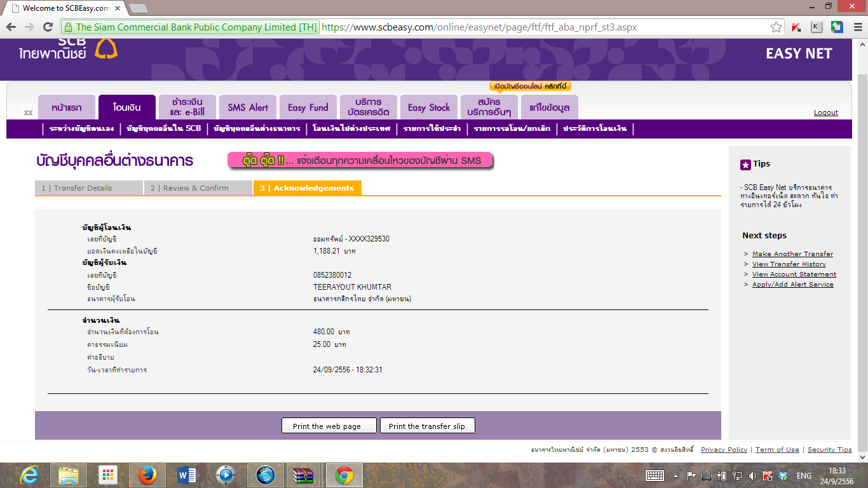
Task: Reload the SCB Easy page
Action: tap(48, 27)
